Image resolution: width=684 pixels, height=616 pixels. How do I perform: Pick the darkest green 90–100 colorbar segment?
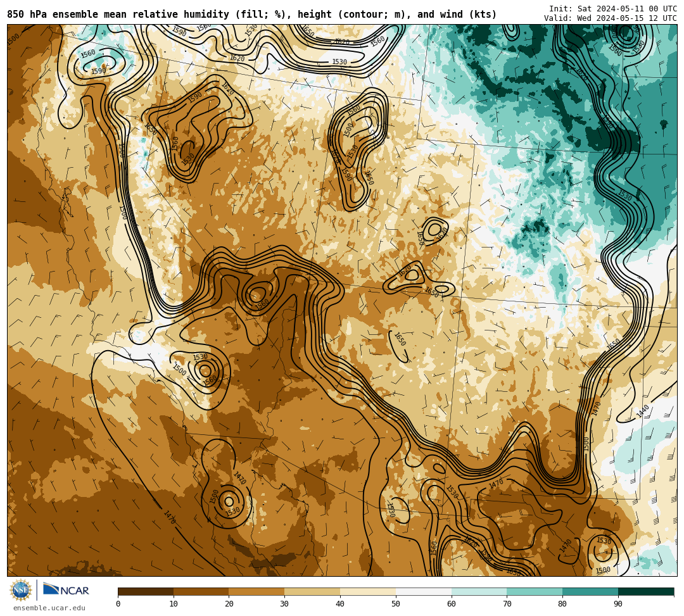pyautogui.click(x=646, y=591)
